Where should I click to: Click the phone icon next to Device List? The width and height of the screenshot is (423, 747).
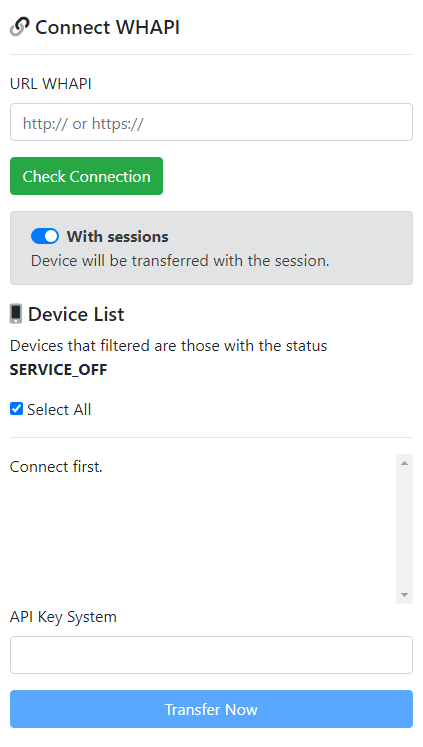click(16, 314)
